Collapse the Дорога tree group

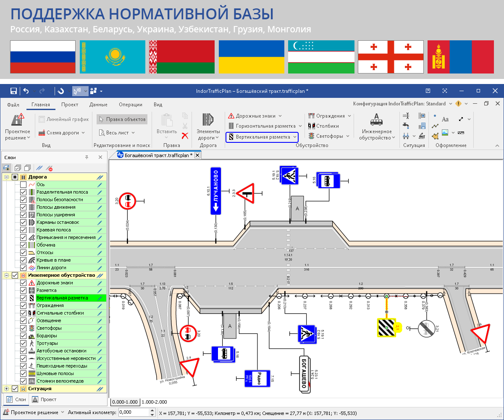pyautogui.click(x=6, y=177)
